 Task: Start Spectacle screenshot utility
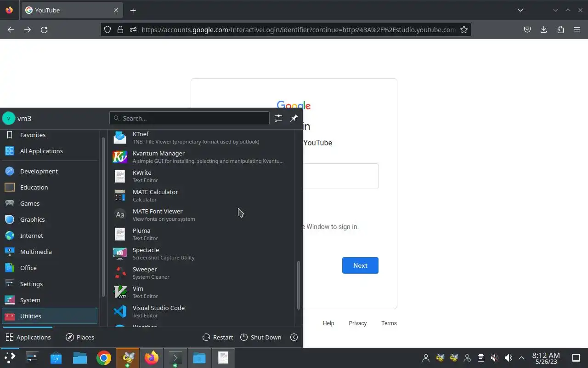click(x=201, y=253)
